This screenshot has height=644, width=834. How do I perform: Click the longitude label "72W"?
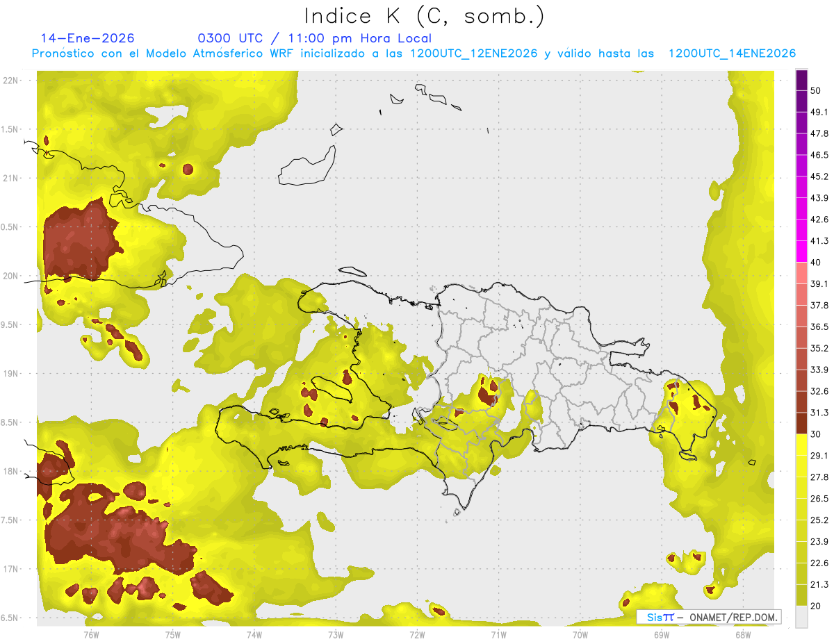point(417,634)
